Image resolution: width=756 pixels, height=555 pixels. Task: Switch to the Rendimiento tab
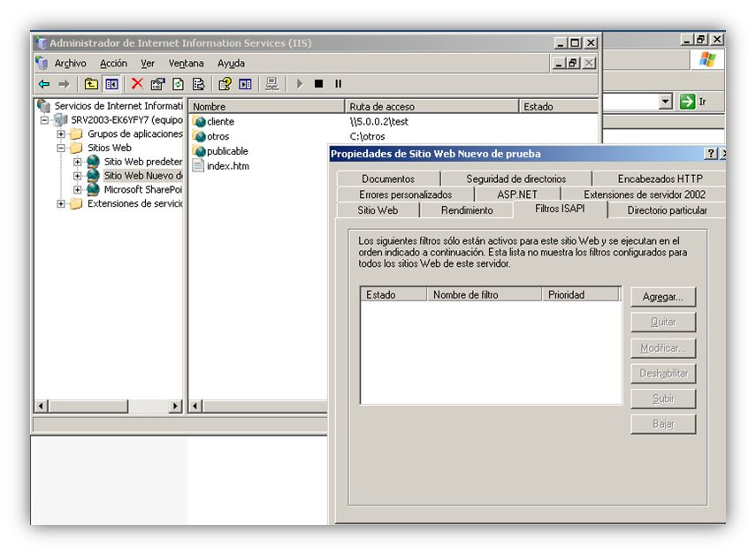(x=467, y=210)
